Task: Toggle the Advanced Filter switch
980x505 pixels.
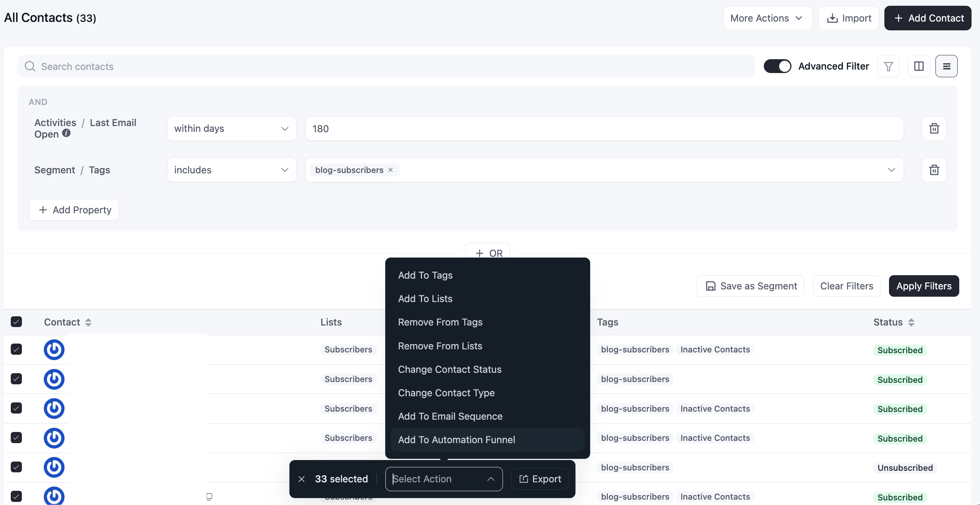Action: pos(777,66)
